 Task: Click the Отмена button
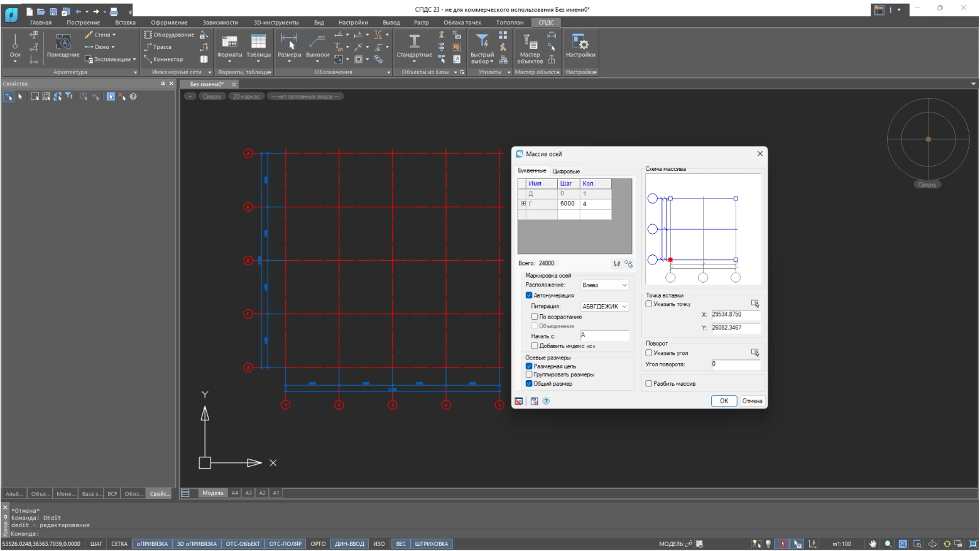752,401
